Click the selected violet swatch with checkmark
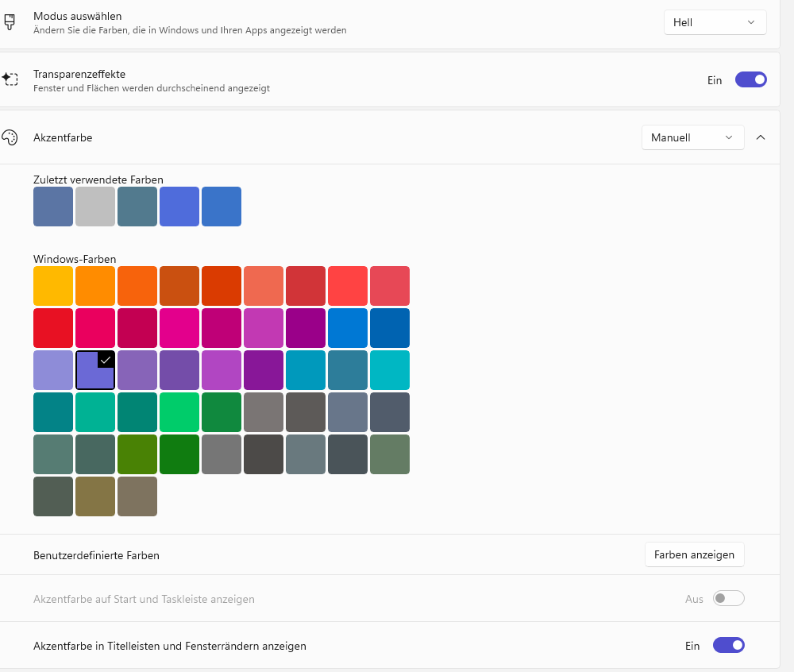This screenshot has width=794, height=672. [x=95, y=370]
